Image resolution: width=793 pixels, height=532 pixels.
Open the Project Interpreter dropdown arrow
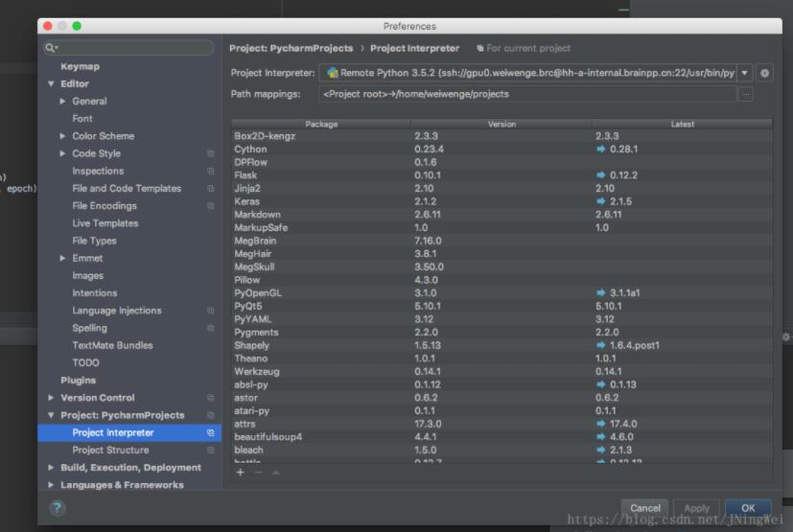[x=744, y=73]
